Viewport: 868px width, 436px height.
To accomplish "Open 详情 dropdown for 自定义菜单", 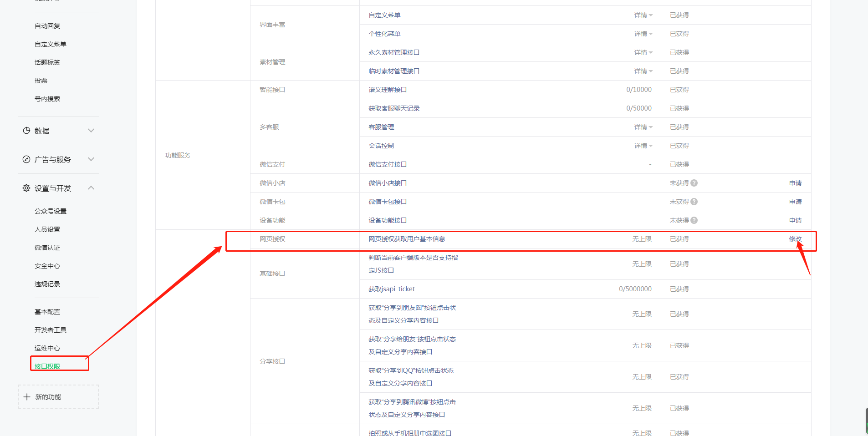I will point(643,15).
